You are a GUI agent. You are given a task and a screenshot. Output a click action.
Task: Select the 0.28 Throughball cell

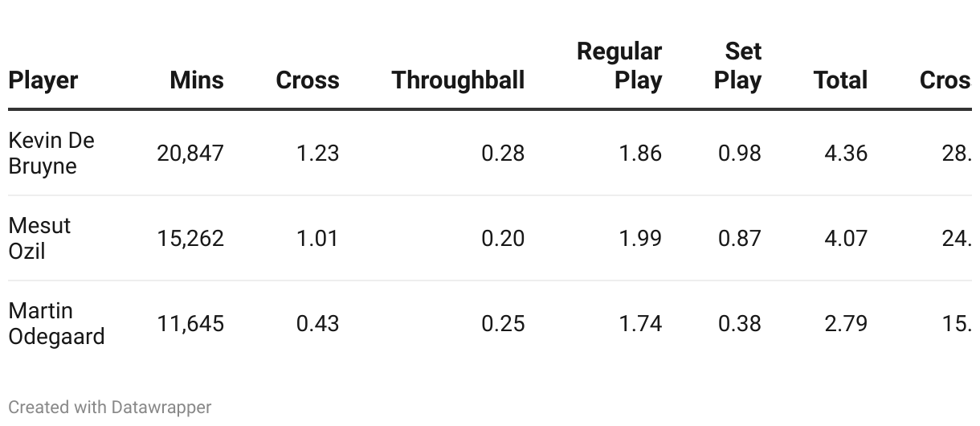coord(503,153)
